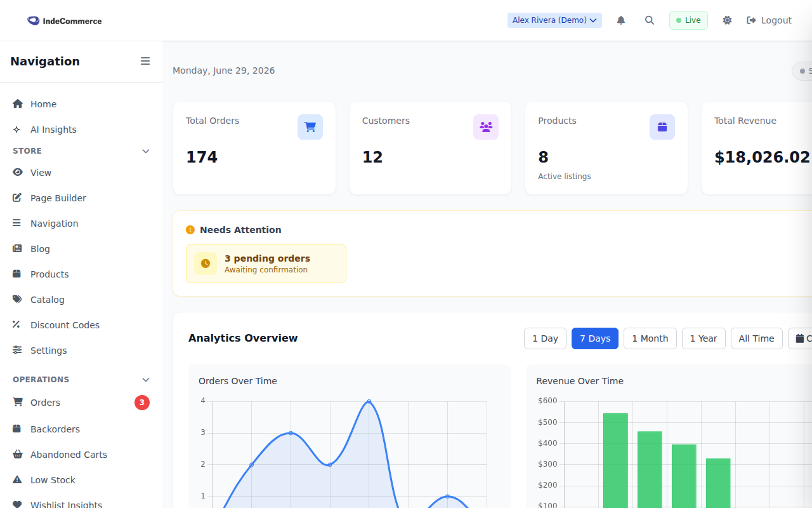Open Page Builder
Screen dimensions: 812x508
coord(81,198)
